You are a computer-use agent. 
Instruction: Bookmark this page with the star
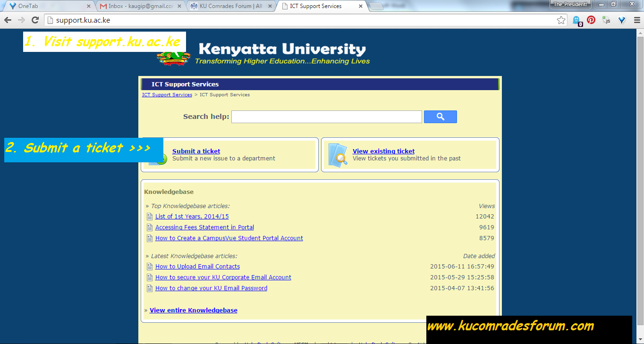click(x=561, y=20)
